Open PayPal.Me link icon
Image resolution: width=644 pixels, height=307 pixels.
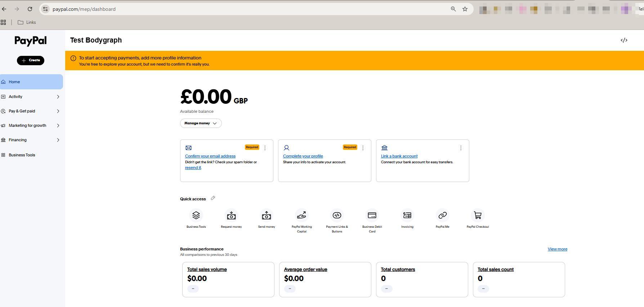(442, 215)
